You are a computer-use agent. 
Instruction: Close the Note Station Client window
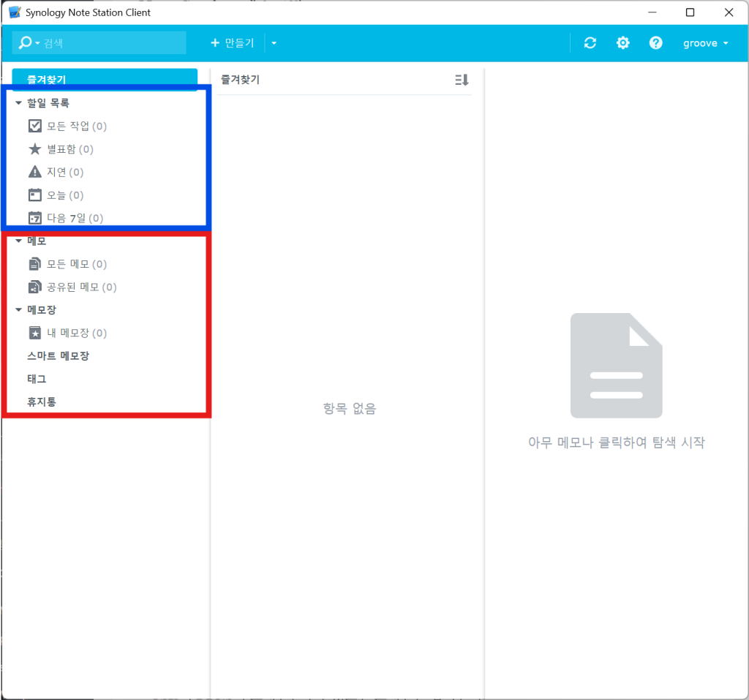[729, 12]
